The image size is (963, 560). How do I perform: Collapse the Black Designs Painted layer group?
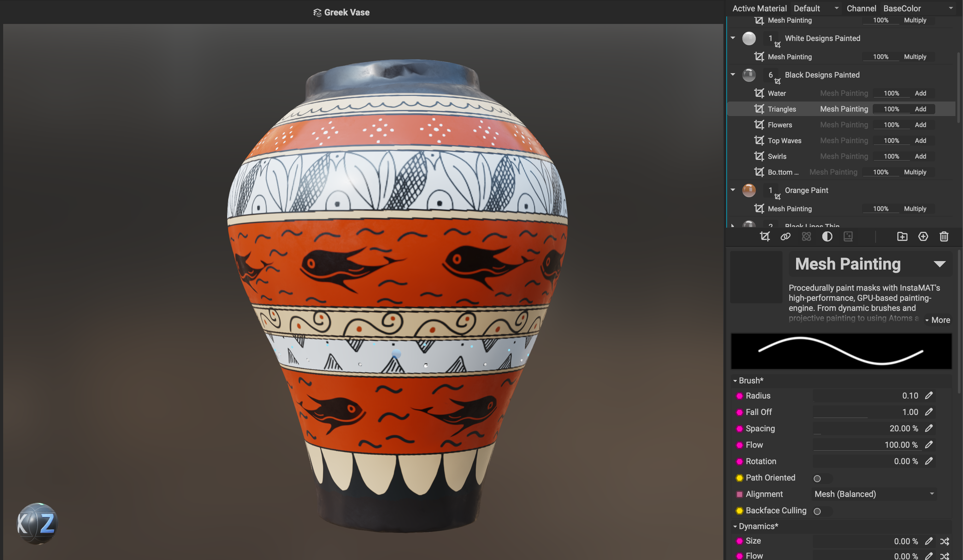(733, 74)
